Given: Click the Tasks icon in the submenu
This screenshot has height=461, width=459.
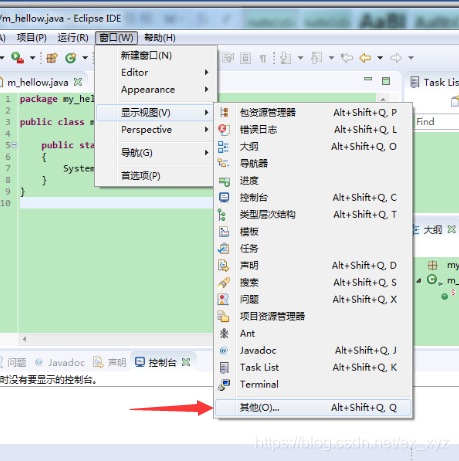Looking at the screenshot, I should pos(223,249).
